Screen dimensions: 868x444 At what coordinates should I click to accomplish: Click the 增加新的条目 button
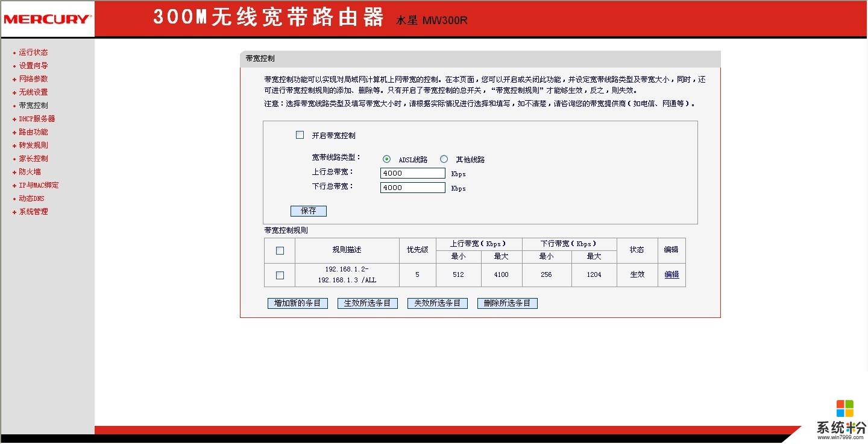pos(298,303)
